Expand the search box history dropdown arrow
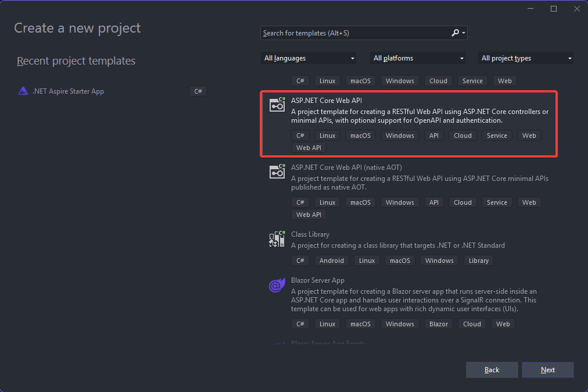This screenshot has height=392, width=588. (464, 33)
